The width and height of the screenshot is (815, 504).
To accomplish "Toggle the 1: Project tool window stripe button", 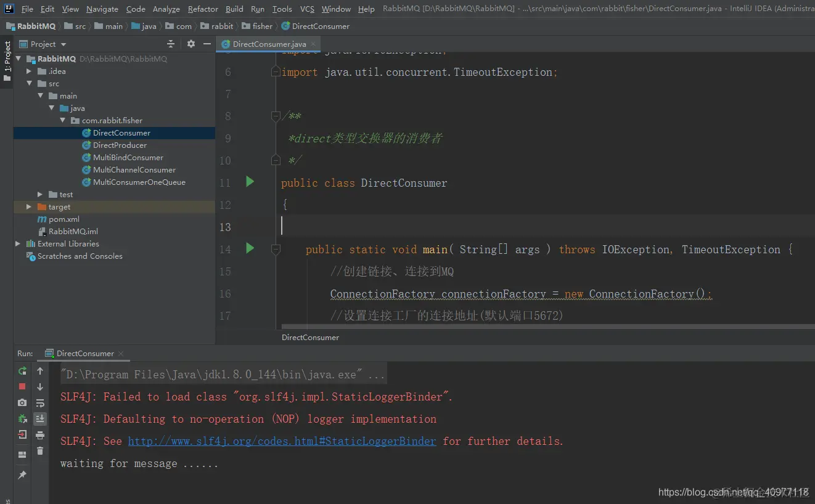I will coord(7,62).
